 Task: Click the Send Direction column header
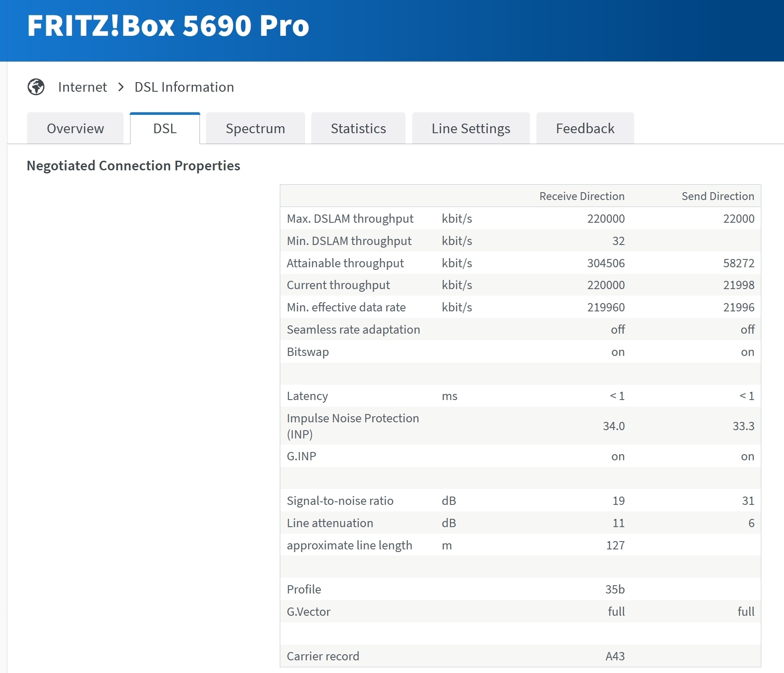[x=718, y=196]
